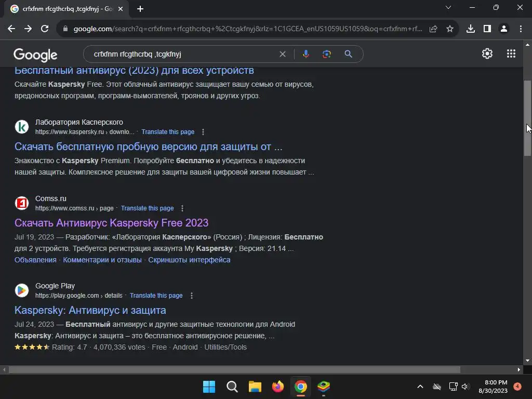Search by image with Google Lens
The width and height of the screenshot is (532, 399).
coord(326,54)
